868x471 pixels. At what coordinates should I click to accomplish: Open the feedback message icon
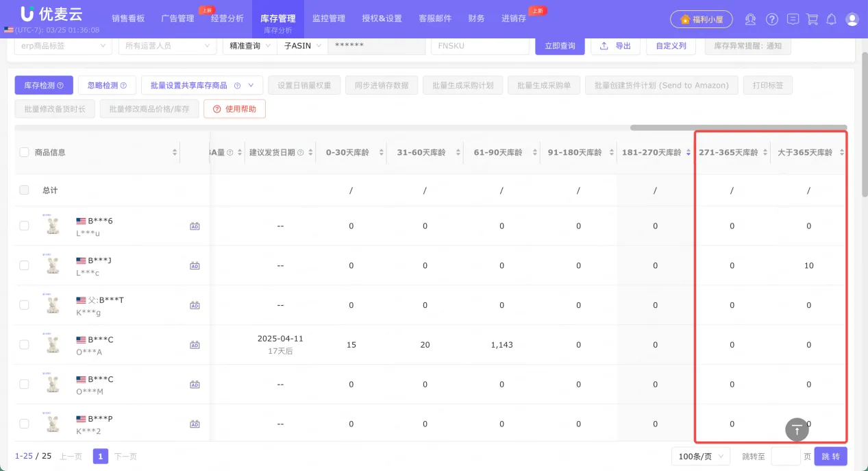click(793, 19)
